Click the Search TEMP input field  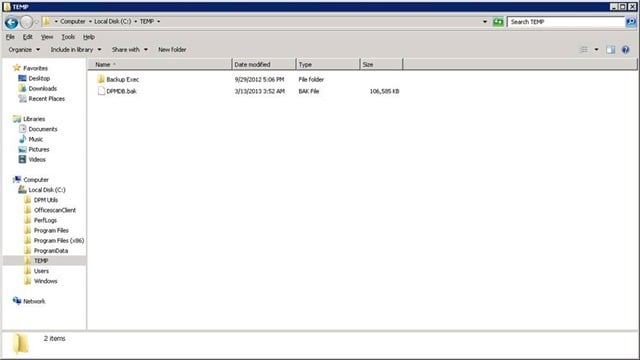tap(566, 22)
